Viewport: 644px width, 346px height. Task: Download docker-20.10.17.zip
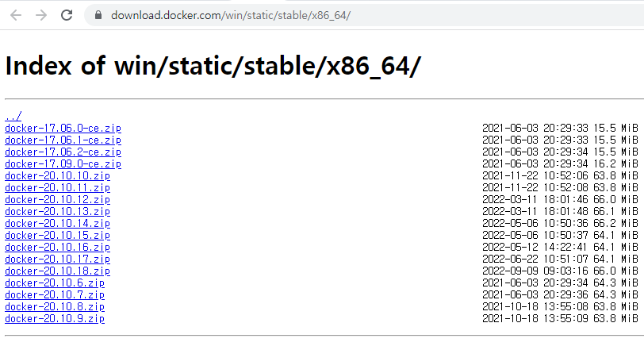57,259
